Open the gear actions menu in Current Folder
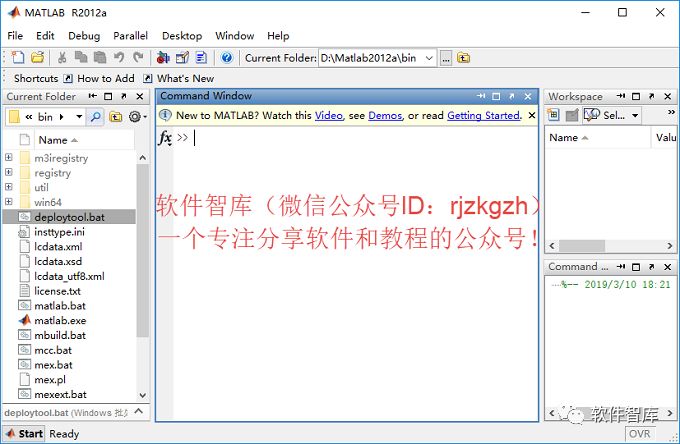The image size is (680, 444). pos(137,117)
